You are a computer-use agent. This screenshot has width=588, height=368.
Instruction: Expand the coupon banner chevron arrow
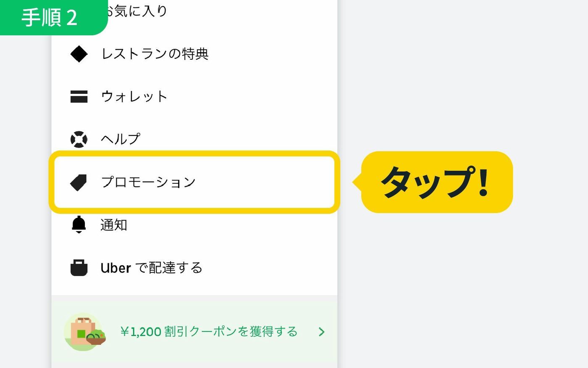tap(322, 332)
